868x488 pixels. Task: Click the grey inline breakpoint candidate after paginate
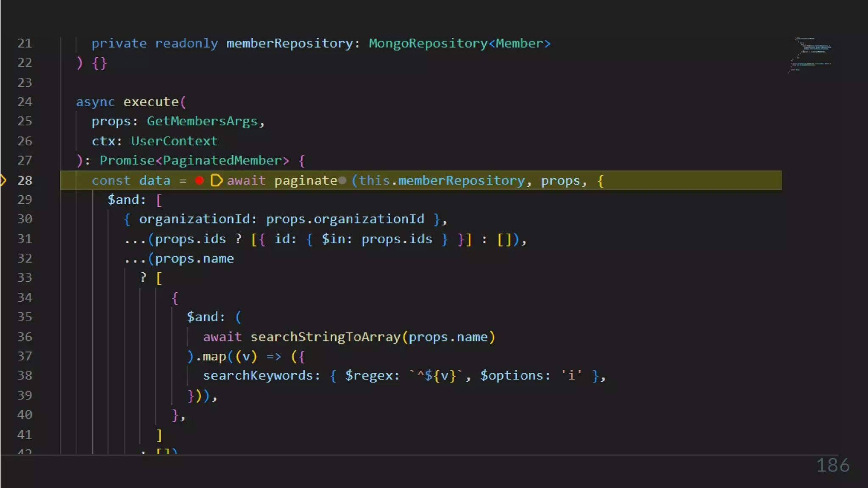[x=342, y=181]
